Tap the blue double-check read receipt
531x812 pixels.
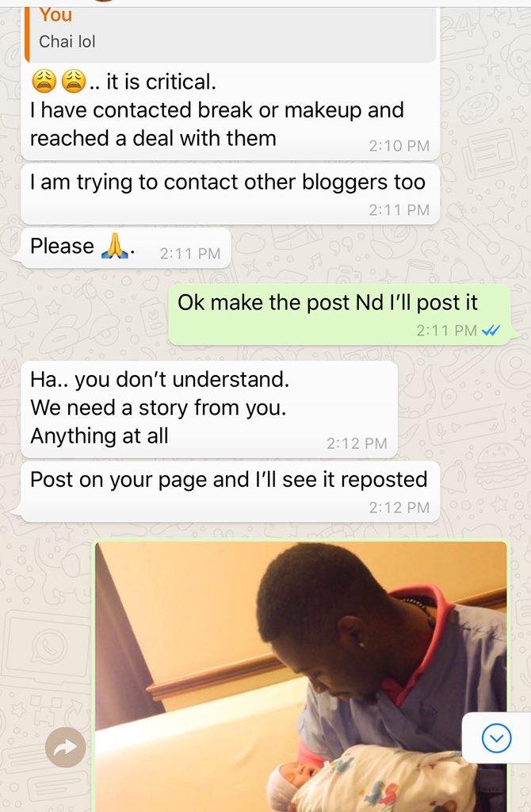(x=490, y=331)
